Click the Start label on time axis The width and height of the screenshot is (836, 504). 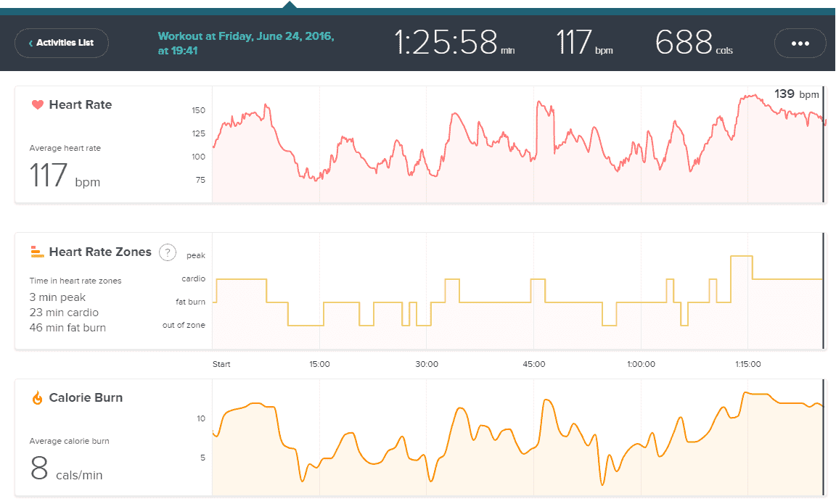coord(221,364)
